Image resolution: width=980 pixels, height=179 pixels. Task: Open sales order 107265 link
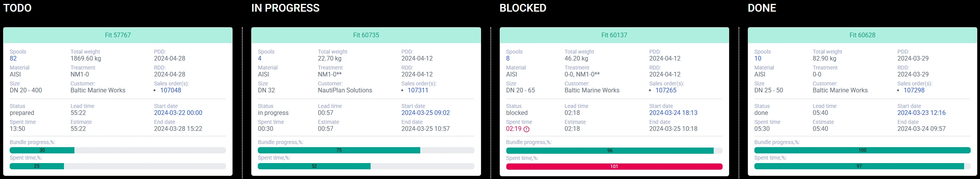(666, 90)
